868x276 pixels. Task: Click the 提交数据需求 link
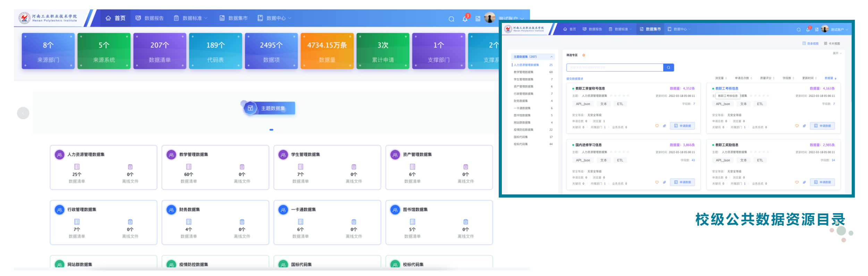pyautogui.click(x=575, y=79)
